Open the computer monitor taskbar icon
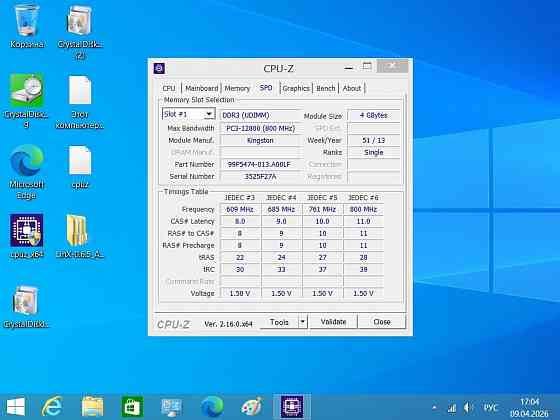This screenshot has height=420, width=560. pyautogui.click(x=172, y=407)
